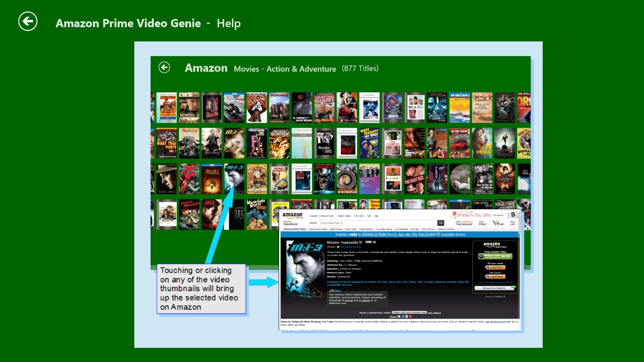Open the Merantau movie thumbnail
This screenshot has height=362, width=644.
[x=189, y=179]
